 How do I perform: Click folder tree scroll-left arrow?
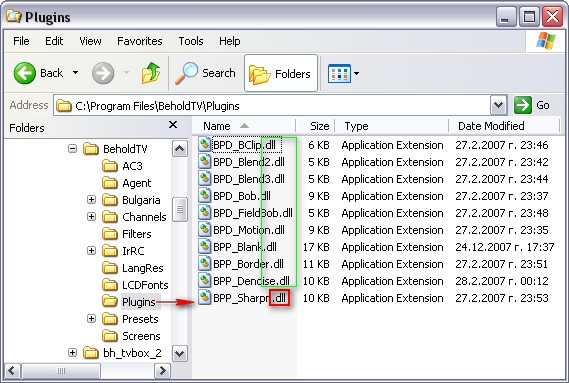tap(12, 371)
